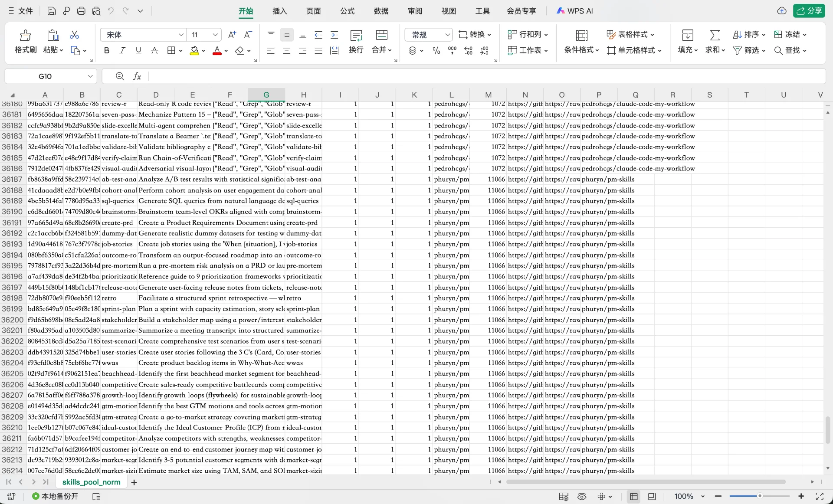
Task: Activate the Format Painter (格式刷) tool
Action: coord(26,42)
